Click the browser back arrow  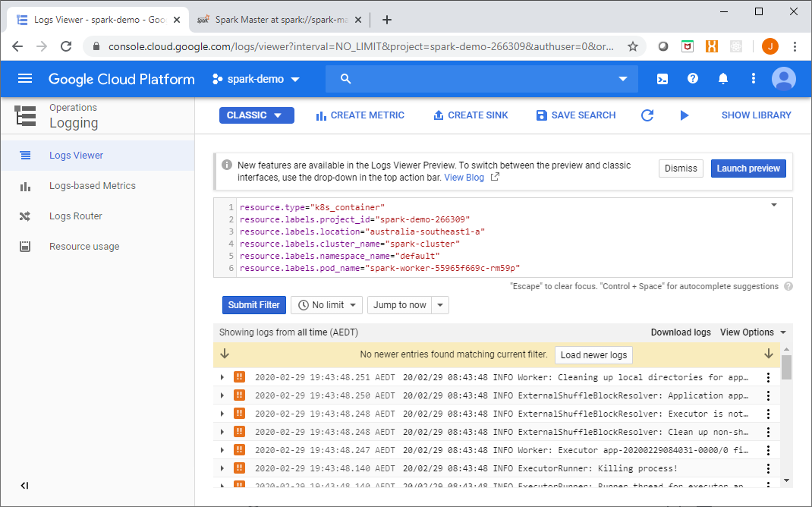tap(17, 46)
